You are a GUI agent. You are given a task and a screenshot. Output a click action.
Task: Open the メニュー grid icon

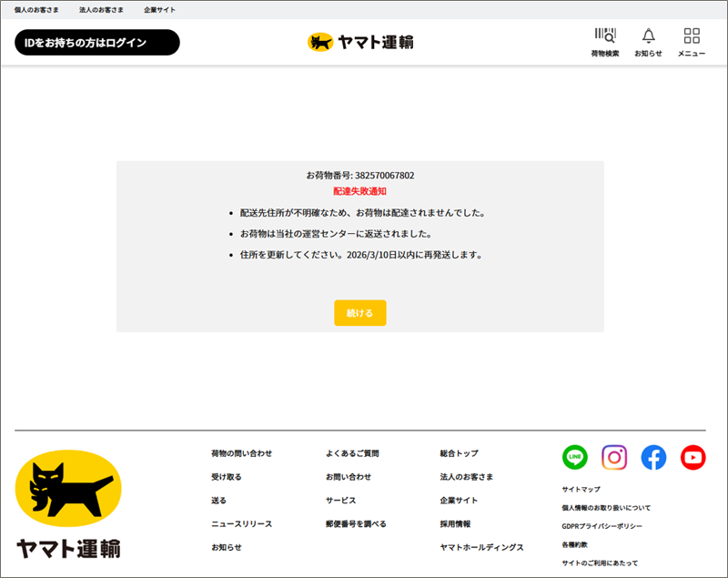pos(692,37)
